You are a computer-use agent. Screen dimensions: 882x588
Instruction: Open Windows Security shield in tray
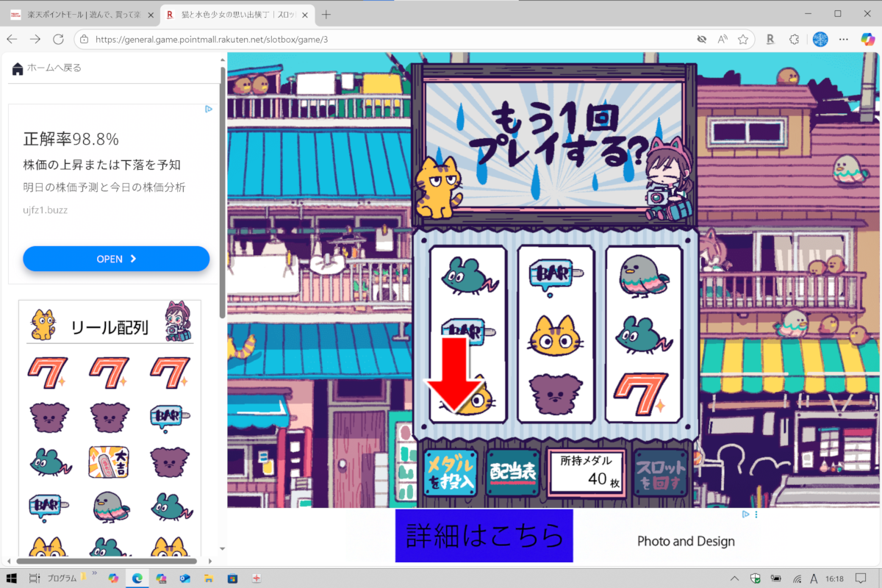click(x=755, y=578)
